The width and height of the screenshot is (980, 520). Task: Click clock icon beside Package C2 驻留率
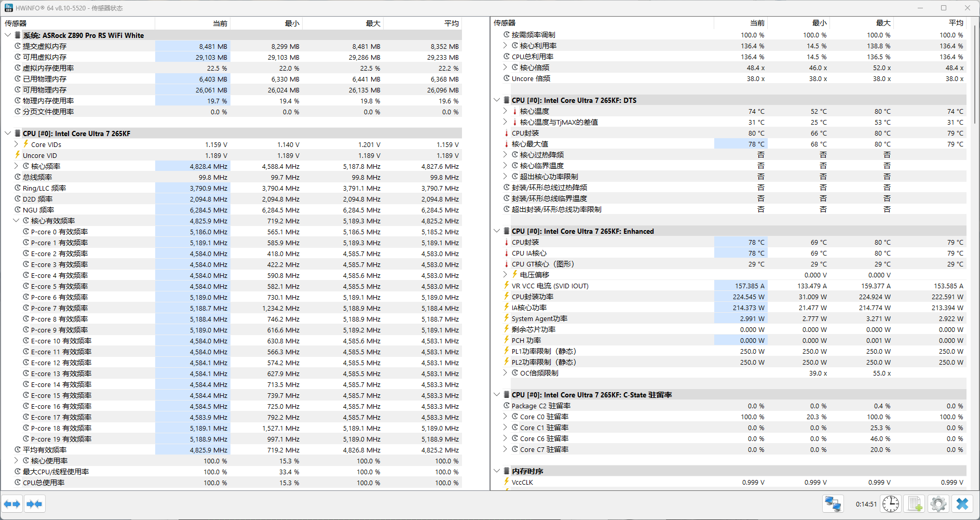(507, 406)
